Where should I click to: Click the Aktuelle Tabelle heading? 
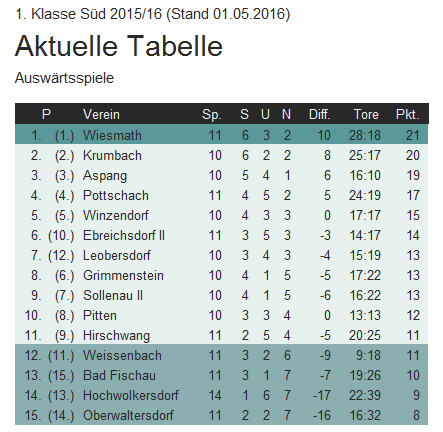coord(119,46)
